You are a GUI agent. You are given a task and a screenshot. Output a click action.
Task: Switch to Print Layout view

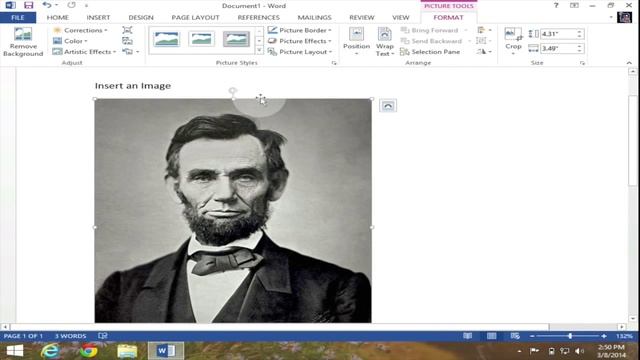491,336
